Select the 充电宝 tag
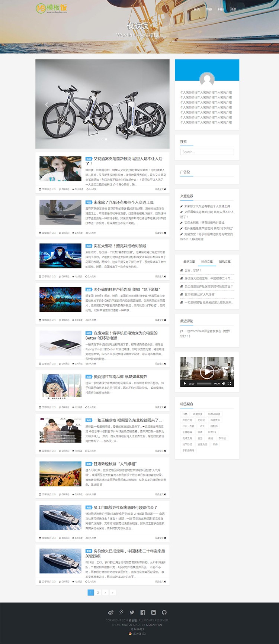The image size is (279, 644). [201, 420]
